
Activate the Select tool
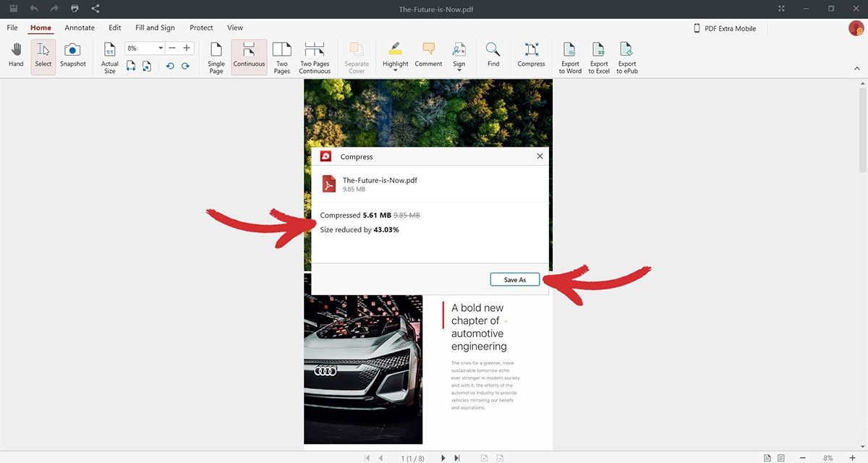pyautogui.click(x=43, y=57)
